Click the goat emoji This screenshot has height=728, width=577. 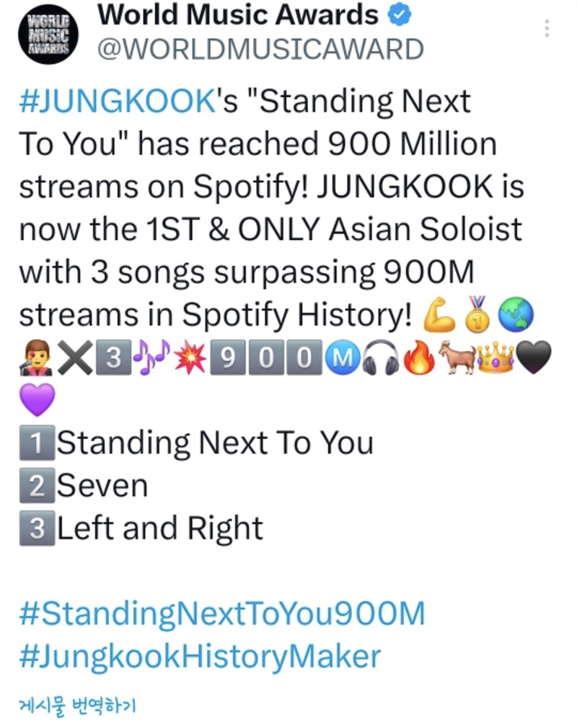(x=457, y=357)
